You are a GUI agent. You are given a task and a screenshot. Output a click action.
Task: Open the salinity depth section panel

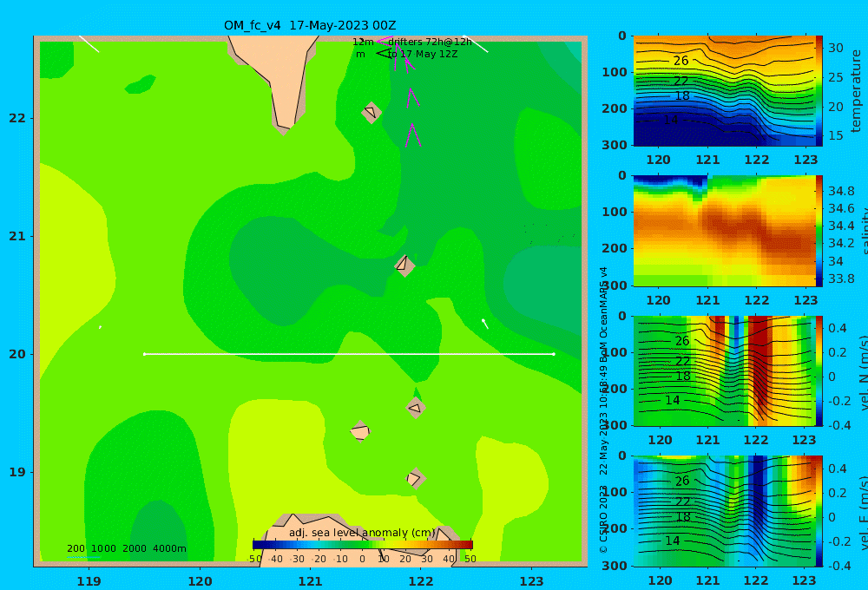724,231
